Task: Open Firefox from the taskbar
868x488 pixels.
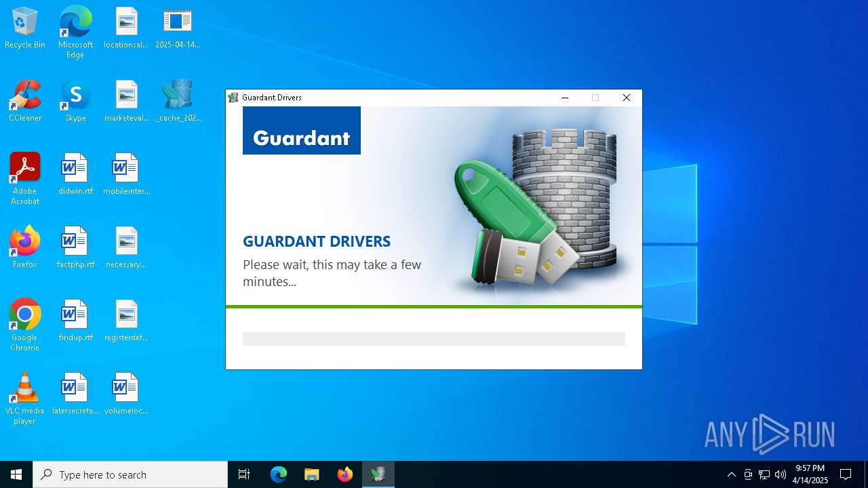Action: pyautogui.click(x=345, y=474)
